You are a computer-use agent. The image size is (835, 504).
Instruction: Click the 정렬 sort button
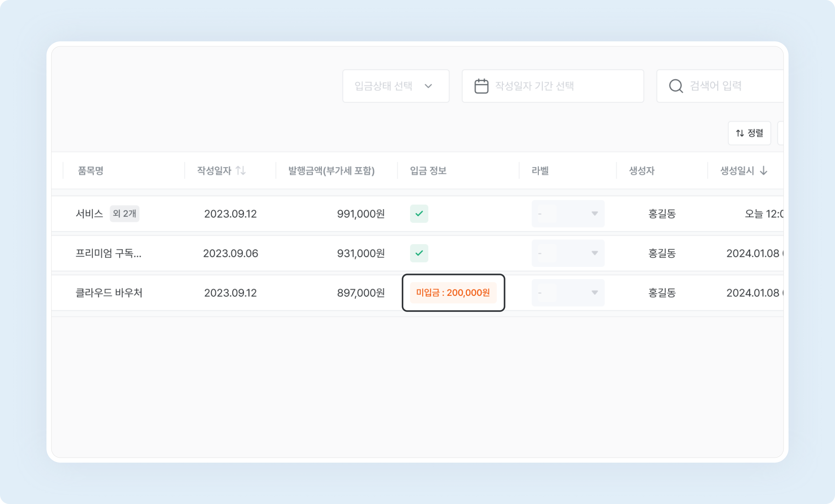pyautogui.click(x=750, y=133)
